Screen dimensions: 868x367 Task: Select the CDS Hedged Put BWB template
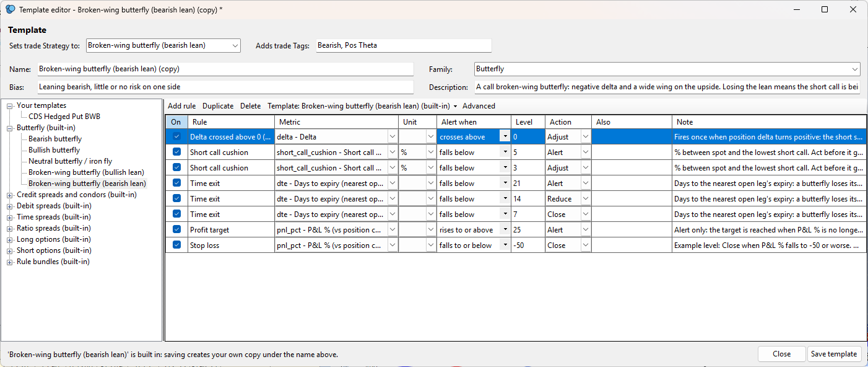tap(64, 117)
